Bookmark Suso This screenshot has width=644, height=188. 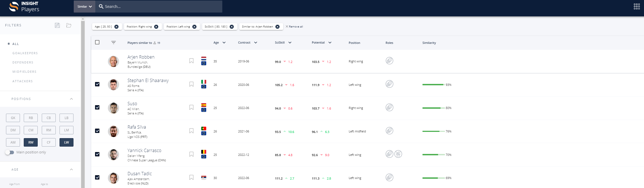pos(191,107)
